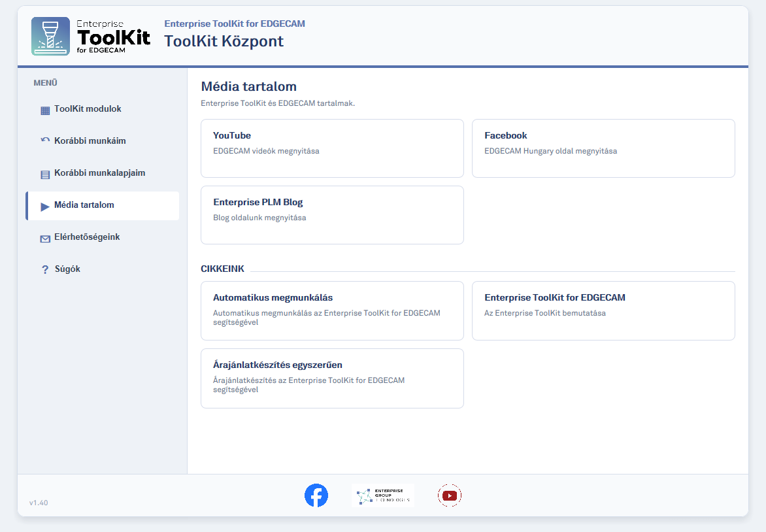Click the envelope icon beside Elérhetőségeink

pos(45,239)
